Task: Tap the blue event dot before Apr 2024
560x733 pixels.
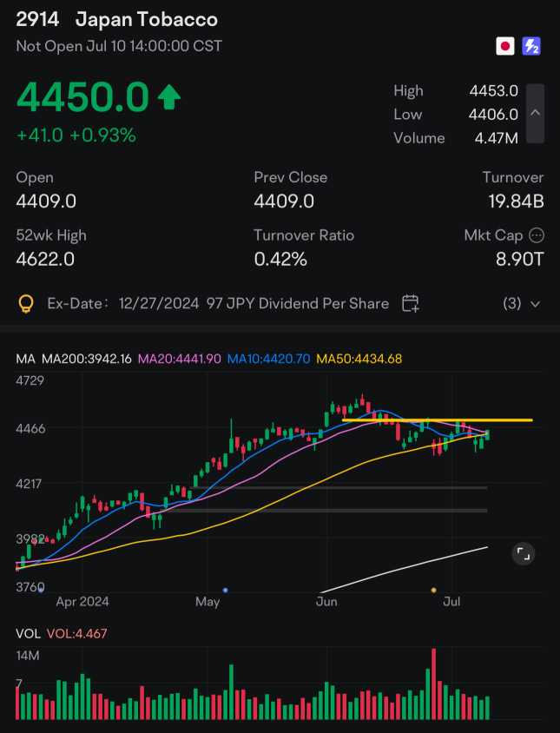Action: pyautogui.click(x=41, y=590)
